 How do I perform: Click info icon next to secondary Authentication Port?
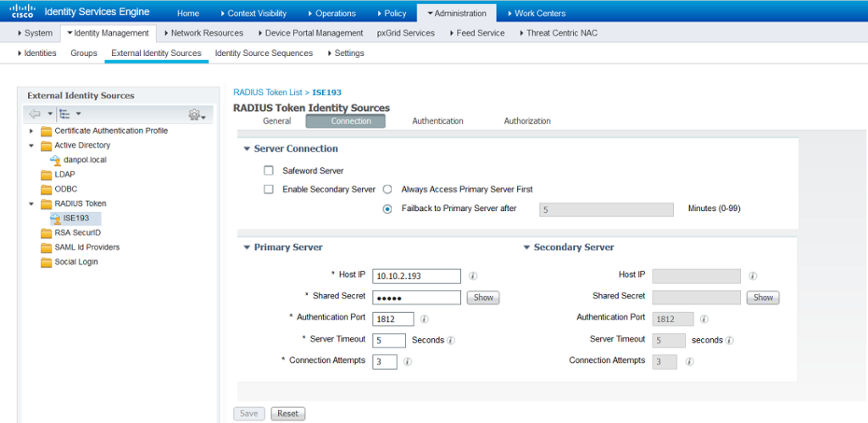[704, 319]
